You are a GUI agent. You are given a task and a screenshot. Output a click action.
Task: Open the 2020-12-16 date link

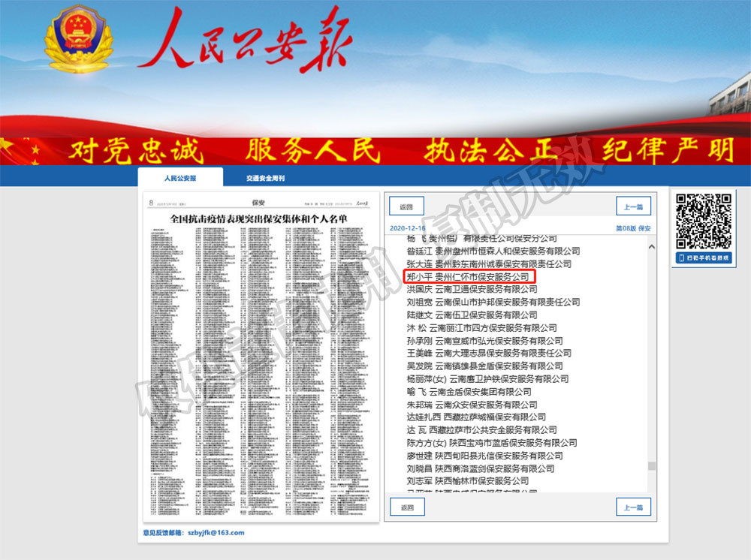coord(409,227)
